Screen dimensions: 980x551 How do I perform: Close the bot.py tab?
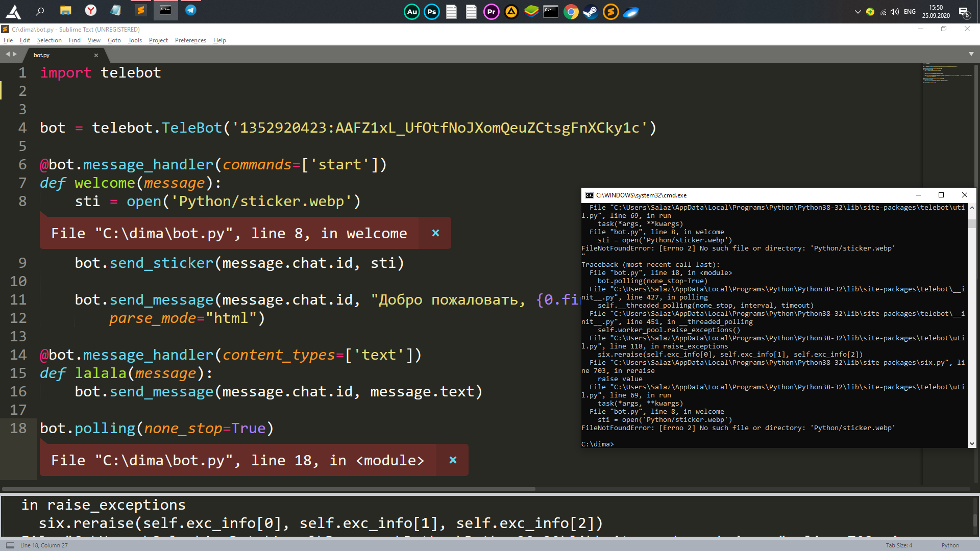(96, 55)
